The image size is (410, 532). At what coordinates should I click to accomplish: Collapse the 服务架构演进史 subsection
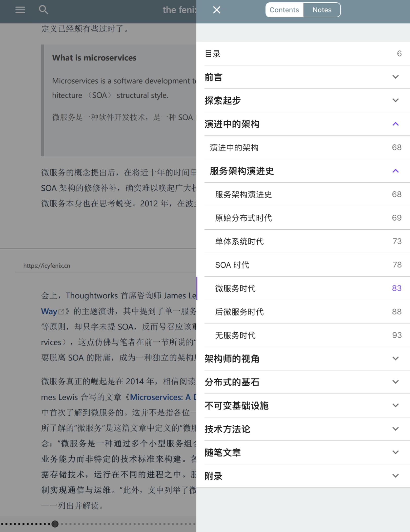tap(395, 171)
